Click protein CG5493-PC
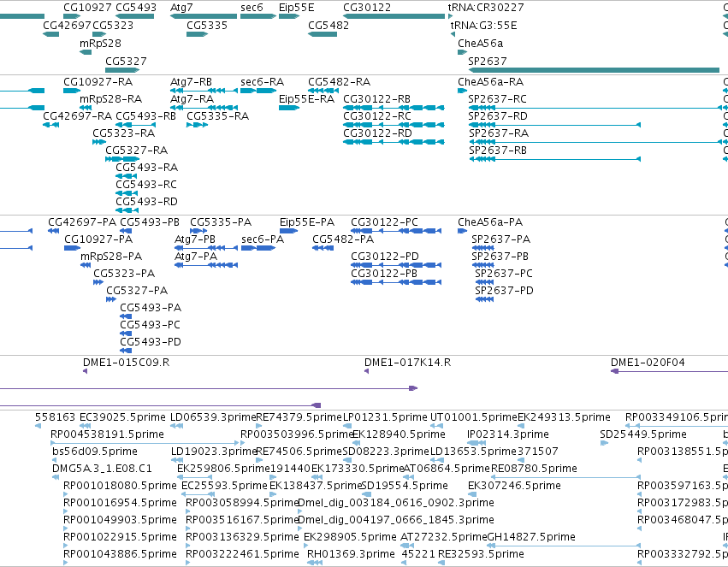The image size is (728, 567). (126, 334)
